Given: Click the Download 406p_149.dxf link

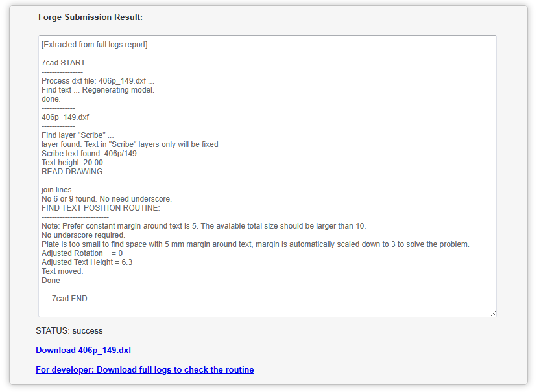Looking at the screenshot, I should pyautogui.click(x=83, y=350).
